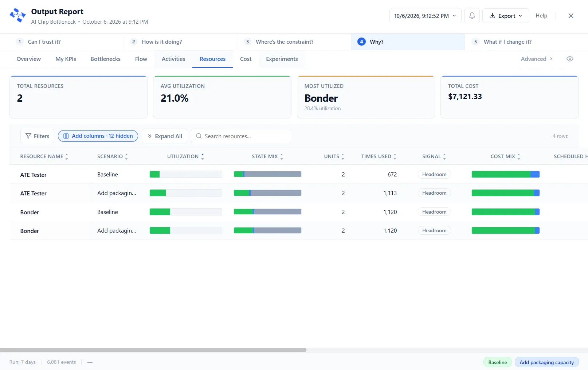Click the app logo icon beside Output Report
This screenshot has width=588, height=370.
click(17, 16)
